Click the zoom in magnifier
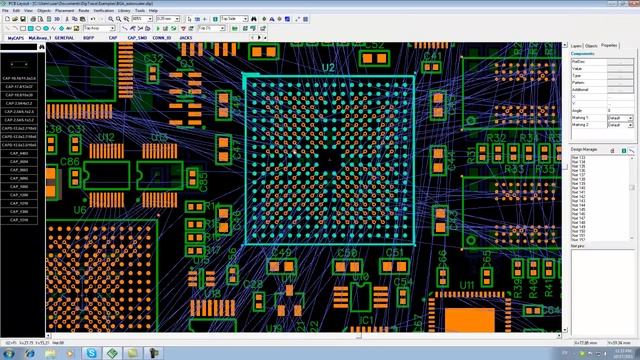Screen dimensions: 640x360 coord(111,19)
